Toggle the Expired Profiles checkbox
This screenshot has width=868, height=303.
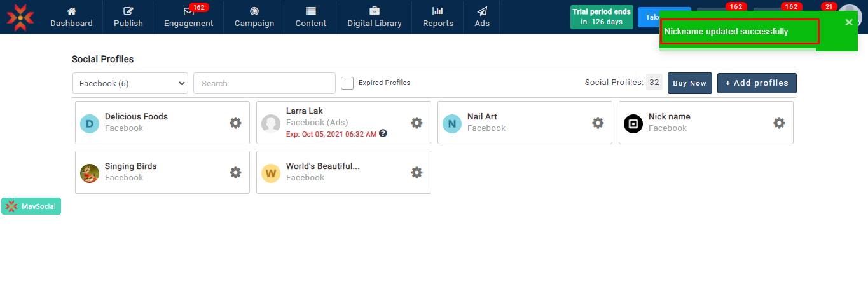point(347,83)
